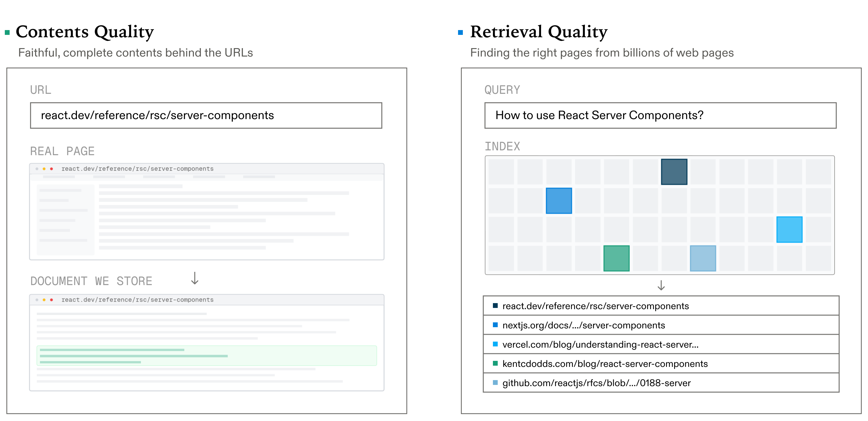This screenshot has width=868, height=421.
Task: Click the down arrow below the index grid
Action: coord(661,285)
